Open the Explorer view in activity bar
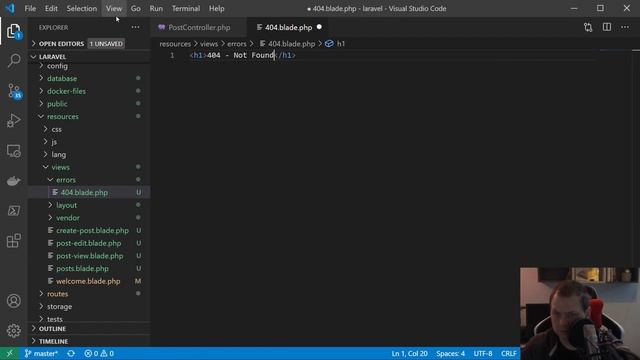Viewport: 640px width, 360px height. pyautogui.click(x=13, y=31)
